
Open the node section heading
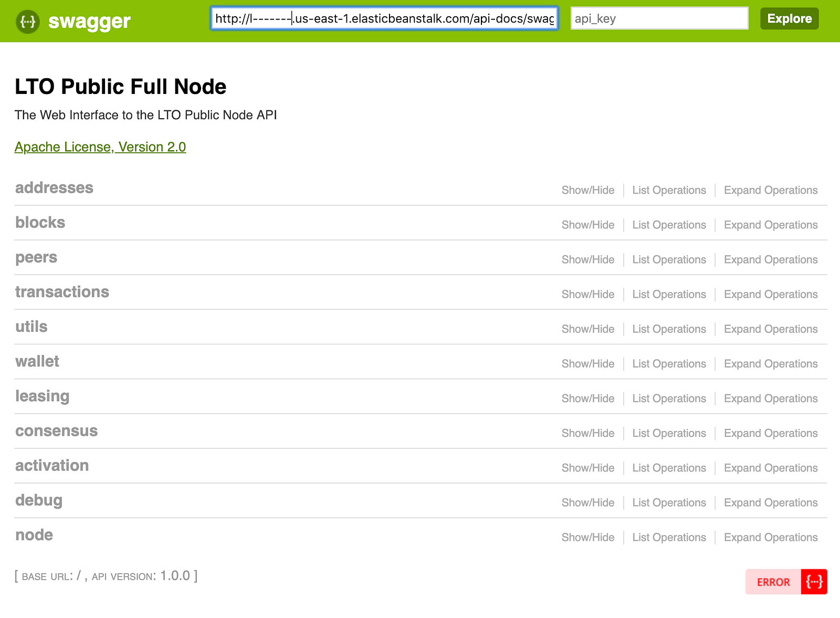point(34,535)
